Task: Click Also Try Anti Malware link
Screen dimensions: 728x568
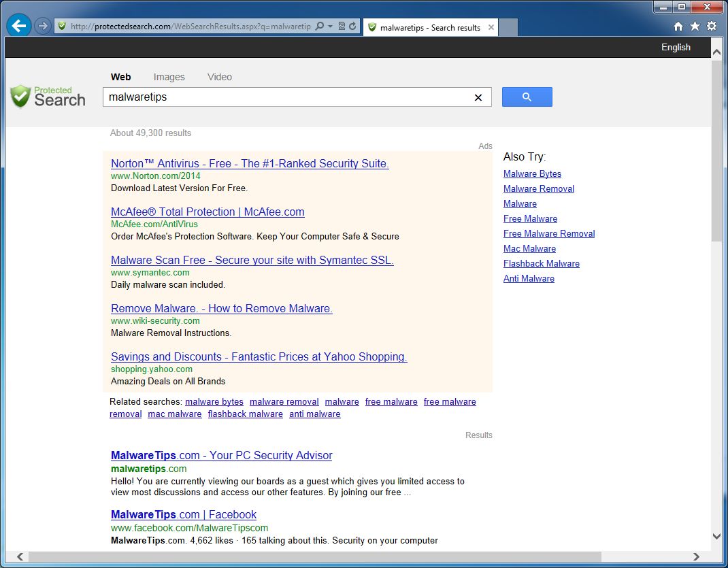Action: pos(529,278)
